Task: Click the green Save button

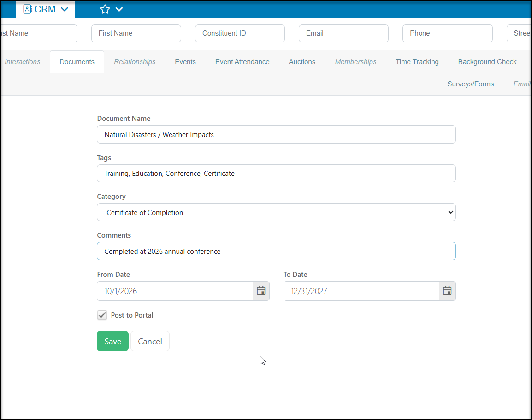Action: 112,341
